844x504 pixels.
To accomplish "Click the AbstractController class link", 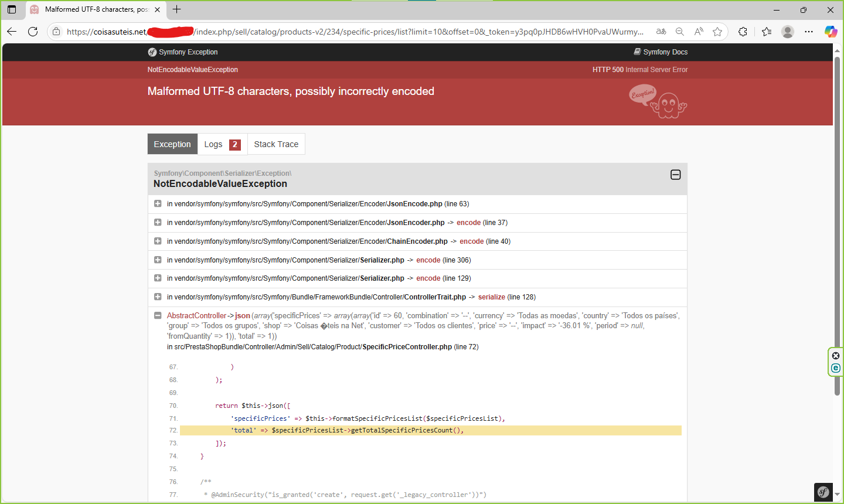I will (197, 316).
